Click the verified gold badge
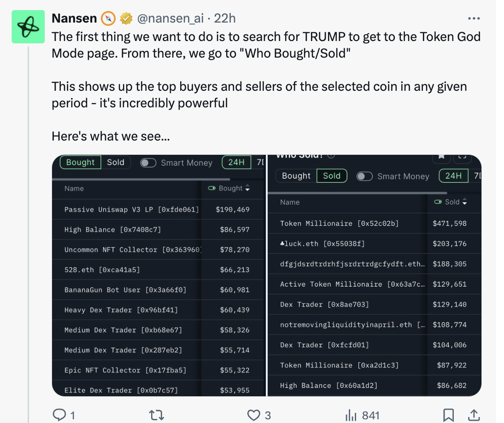Screen dimensions: 504x423 (126, 18)
